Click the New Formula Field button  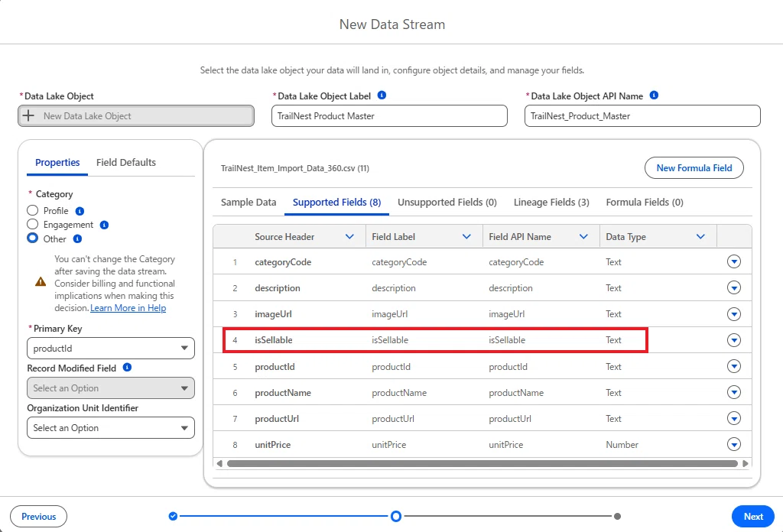694,168
